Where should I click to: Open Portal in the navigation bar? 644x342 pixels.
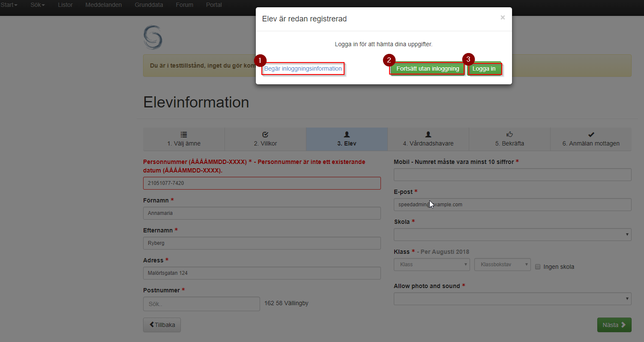click(214, 5)
